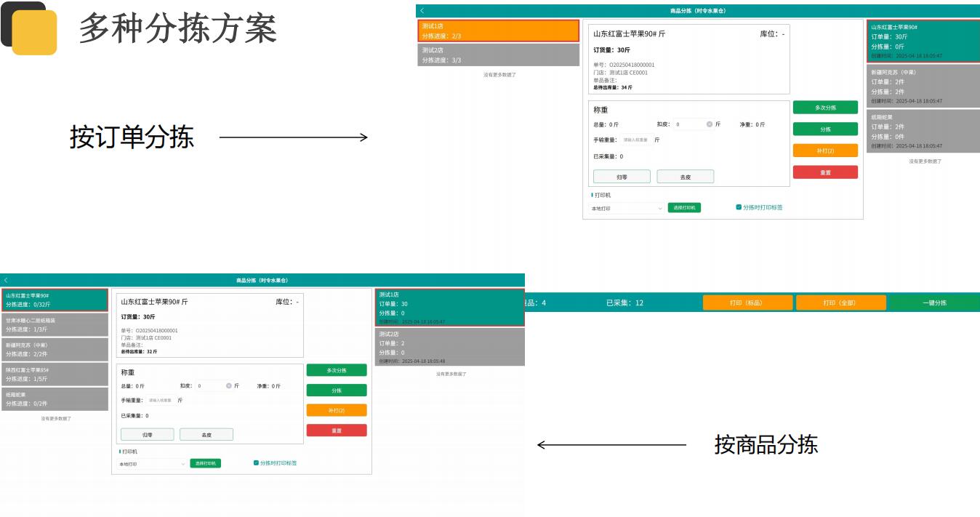The image size is (980, 517).
Task: Select 新疆阿克苏（中果）进度 2/2件 item
Action: 55,350
